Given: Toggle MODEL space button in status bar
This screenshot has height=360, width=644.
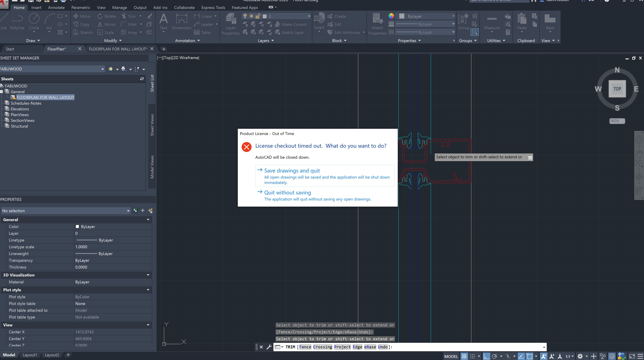Looking at the screenshot, I should coord(451,356).
